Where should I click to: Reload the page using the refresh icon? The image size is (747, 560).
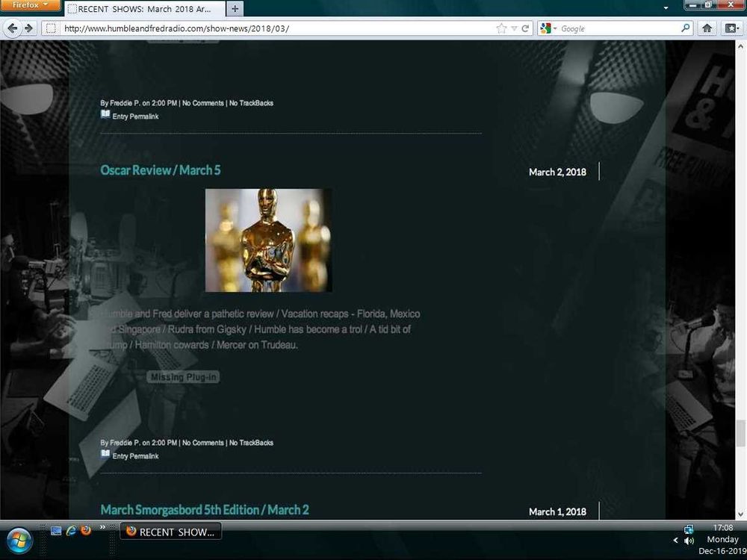tap(526, 28)
